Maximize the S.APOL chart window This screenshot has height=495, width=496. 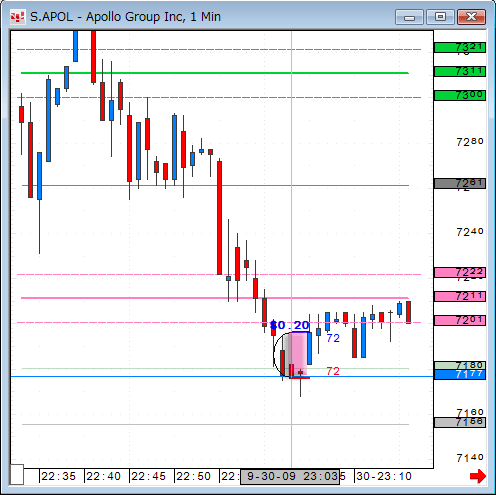(440, 17)
